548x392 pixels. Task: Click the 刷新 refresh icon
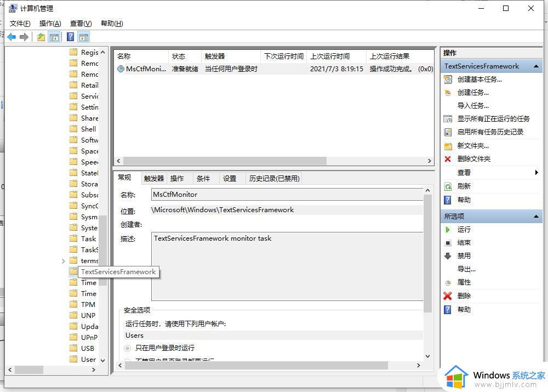[x=448, y=186]
